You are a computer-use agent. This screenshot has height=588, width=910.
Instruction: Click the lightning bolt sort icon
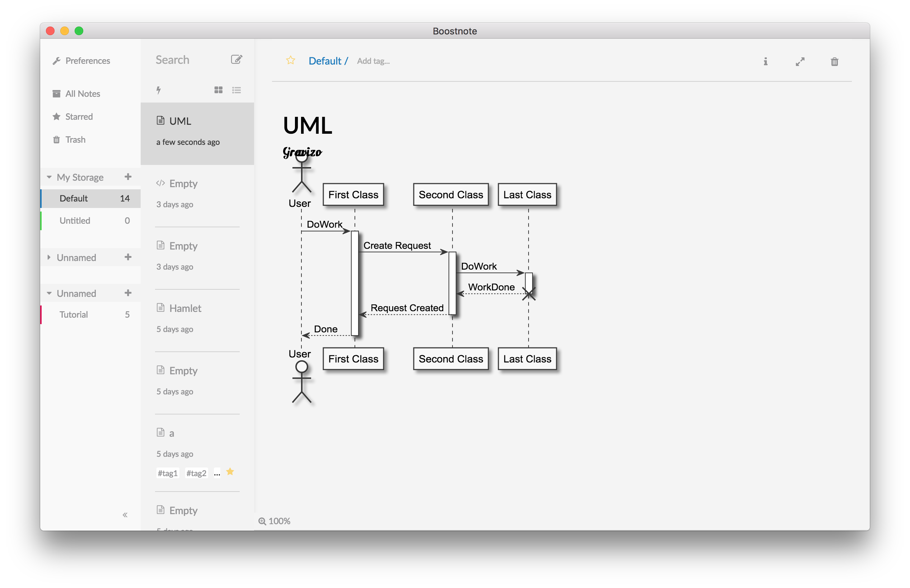pos(159,90)
